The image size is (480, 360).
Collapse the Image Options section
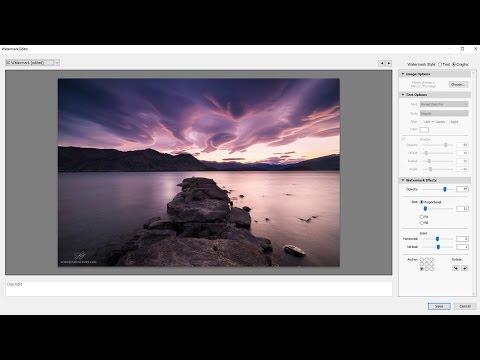(x=403, y=74)
